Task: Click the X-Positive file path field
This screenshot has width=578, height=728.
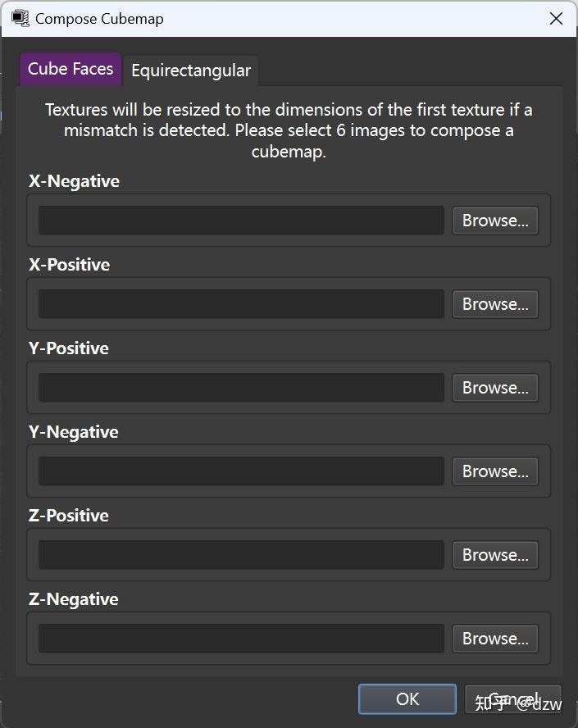Action: tap(241, 304)
